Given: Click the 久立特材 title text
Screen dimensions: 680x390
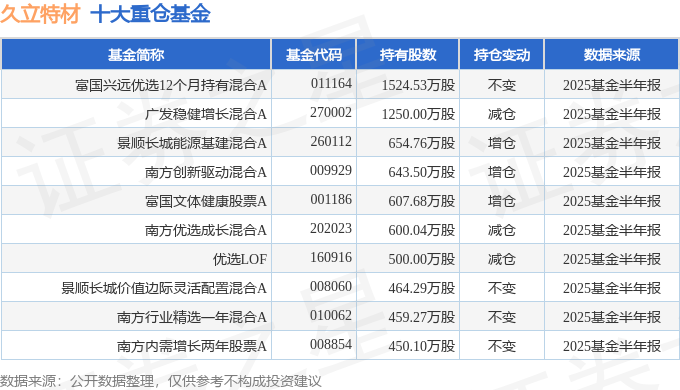Looking at the screenshot, I should [x=40, y=13].
